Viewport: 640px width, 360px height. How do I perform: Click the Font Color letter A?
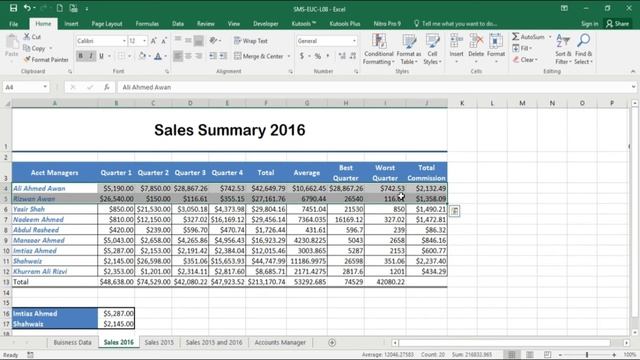[158, 56]
